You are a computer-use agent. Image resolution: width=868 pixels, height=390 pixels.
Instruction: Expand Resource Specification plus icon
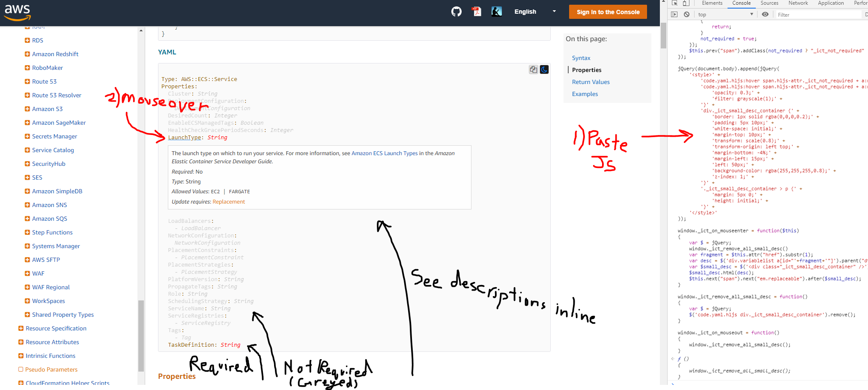coord(21,328)
